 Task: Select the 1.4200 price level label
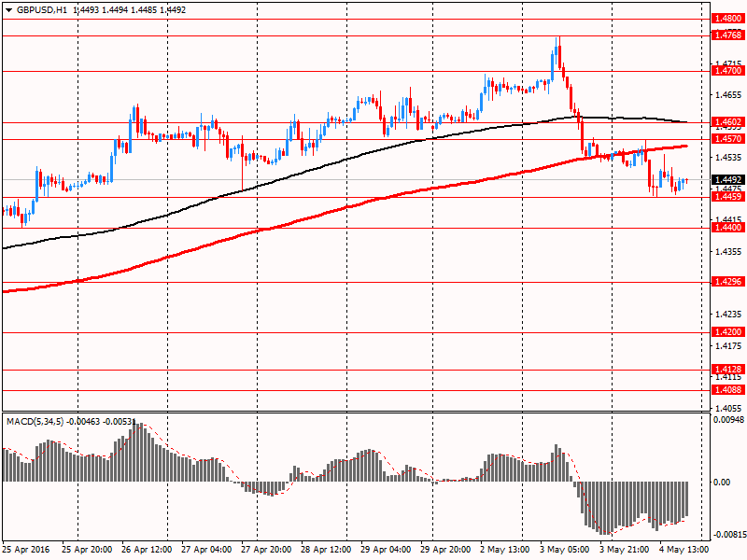pos(727,332)
